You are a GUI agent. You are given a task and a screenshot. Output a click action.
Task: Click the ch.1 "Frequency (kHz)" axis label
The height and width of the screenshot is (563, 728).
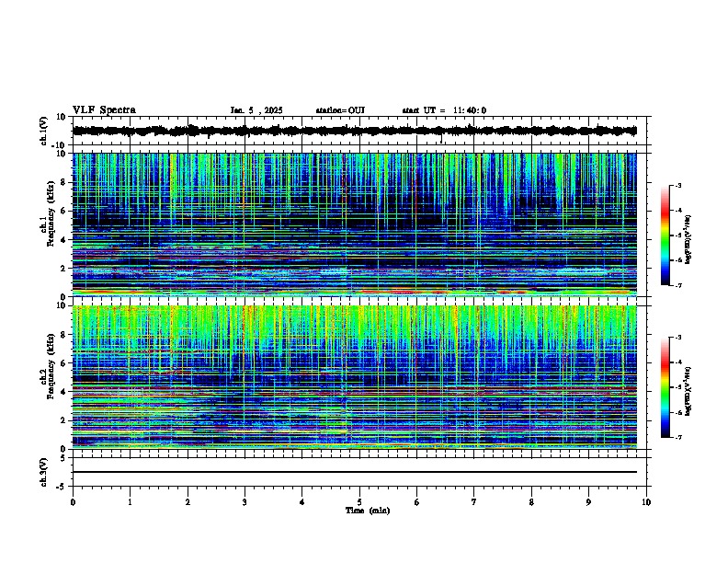tap(51, 214)
